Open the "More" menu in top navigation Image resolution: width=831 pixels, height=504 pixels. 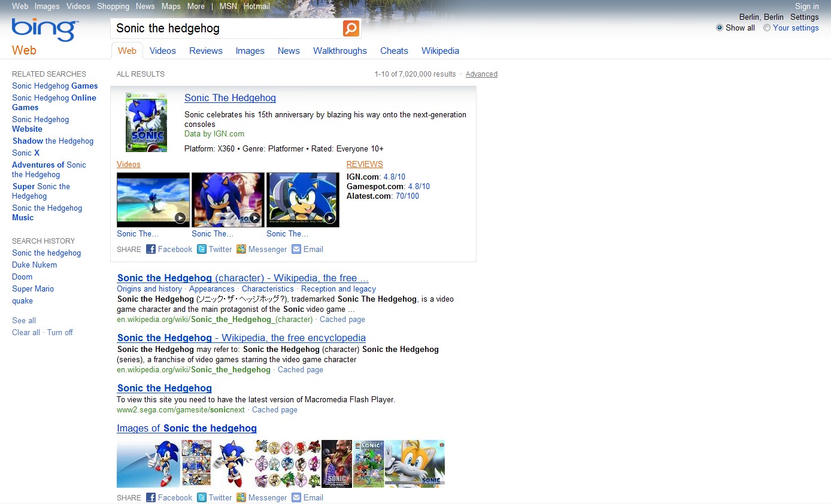click(196, 6)
